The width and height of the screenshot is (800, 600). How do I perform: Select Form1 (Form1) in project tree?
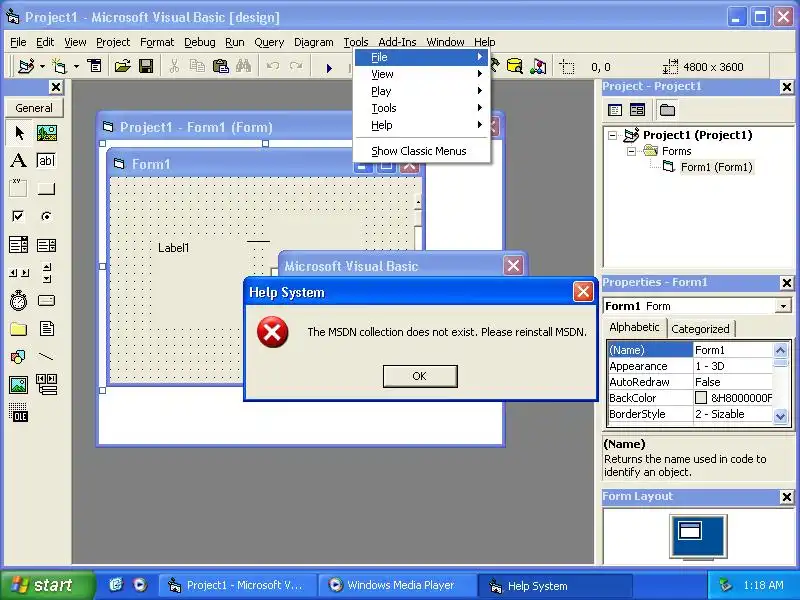click(716, 167)
